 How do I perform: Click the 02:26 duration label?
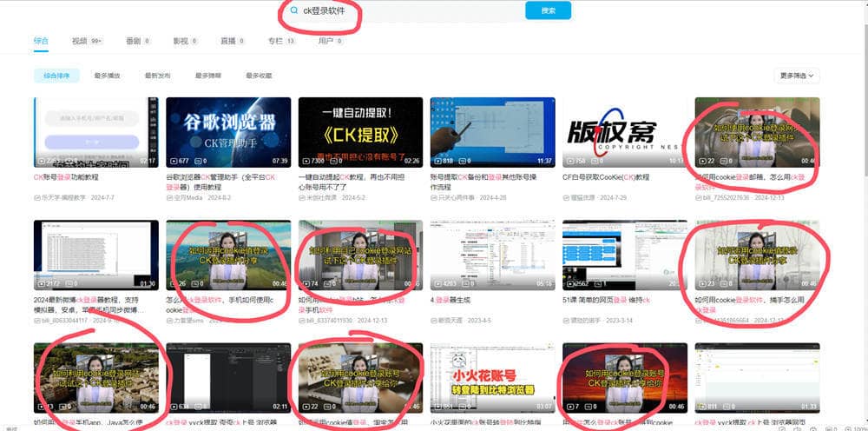[411, 162]
